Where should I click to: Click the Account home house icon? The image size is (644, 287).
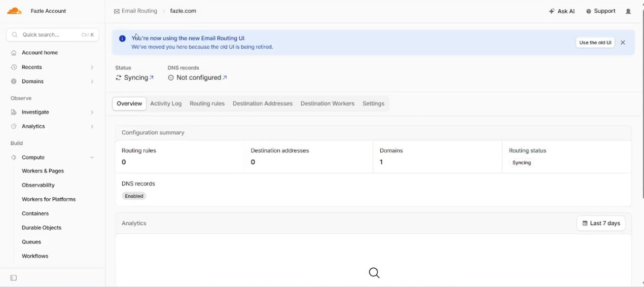[x=14, y=53]
